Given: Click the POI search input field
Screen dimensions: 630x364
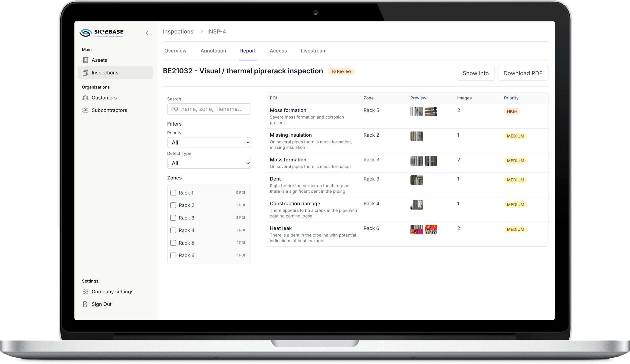Looking at the screenshot, I should coord(209,109).
